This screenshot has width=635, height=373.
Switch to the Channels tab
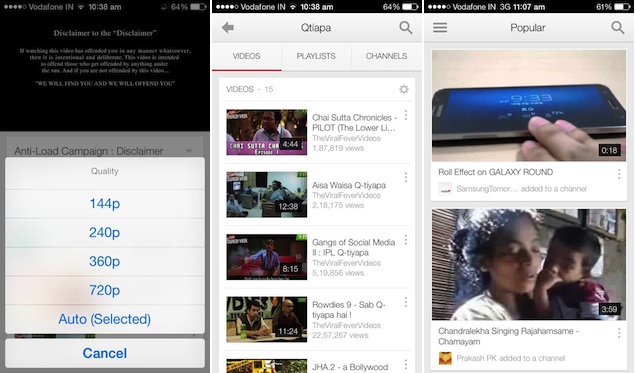pos(386,56)
